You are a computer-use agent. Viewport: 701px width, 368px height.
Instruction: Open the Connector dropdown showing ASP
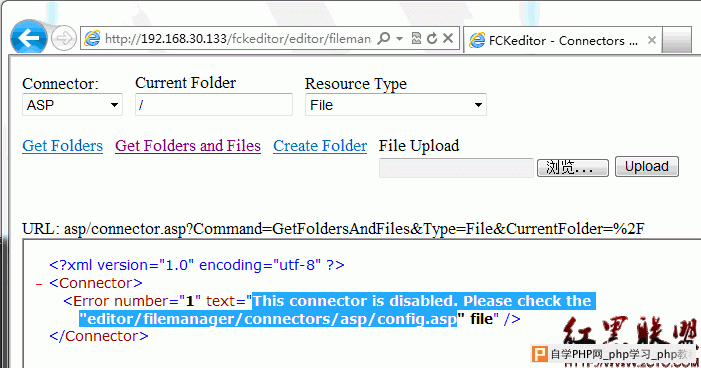[72, 105]
